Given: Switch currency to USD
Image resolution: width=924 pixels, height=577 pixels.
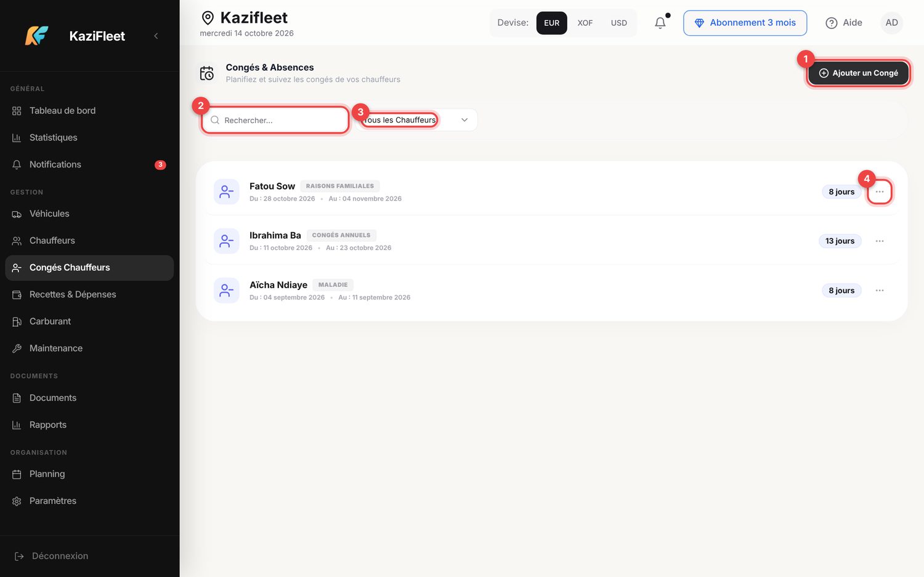Looking at the screenshot, I should [618, 23].
